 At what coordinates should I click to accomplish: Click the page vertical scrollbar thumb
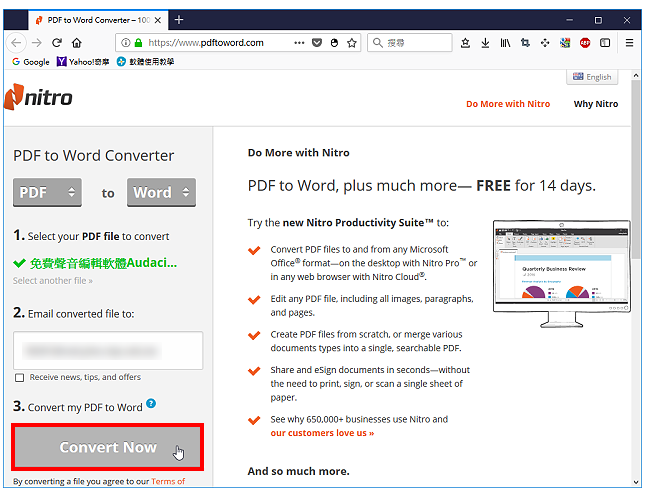click(636, 170)
